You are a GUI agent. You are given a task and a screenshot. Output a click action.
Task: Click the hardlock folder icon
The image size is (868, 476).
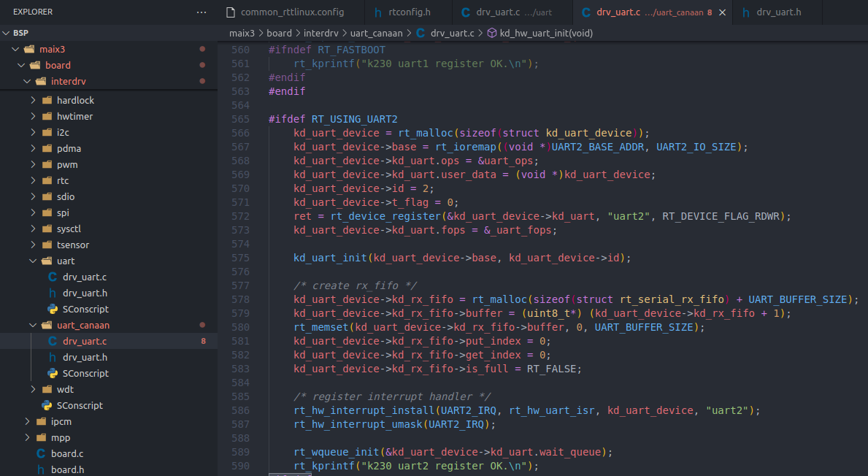click(x=47, y=100)
